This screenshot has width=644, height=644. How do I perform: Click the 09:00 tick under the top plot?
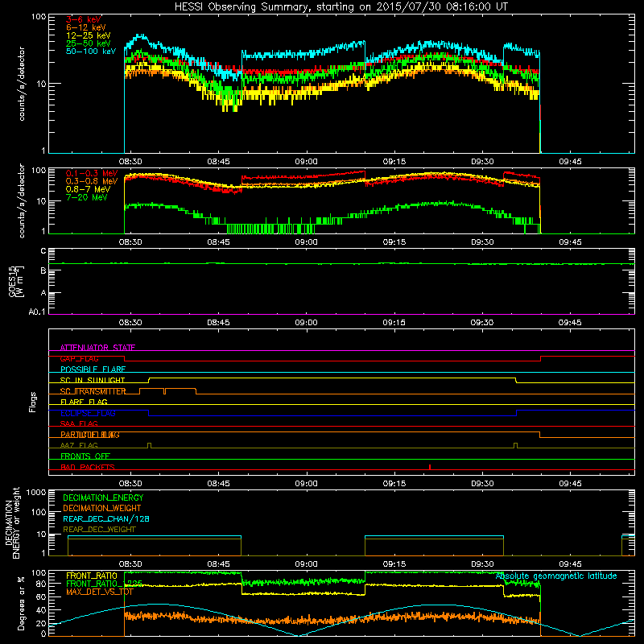306,162
